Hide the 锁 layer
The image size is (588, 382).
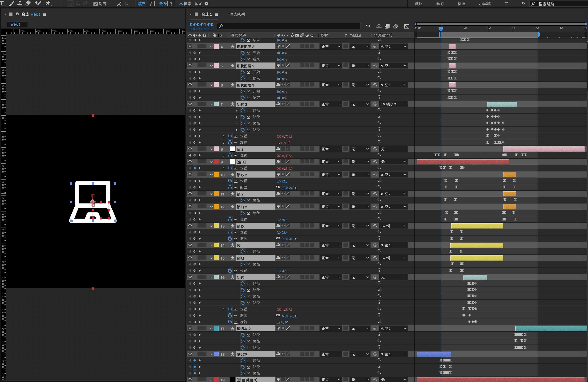click(x=190, y=245)
